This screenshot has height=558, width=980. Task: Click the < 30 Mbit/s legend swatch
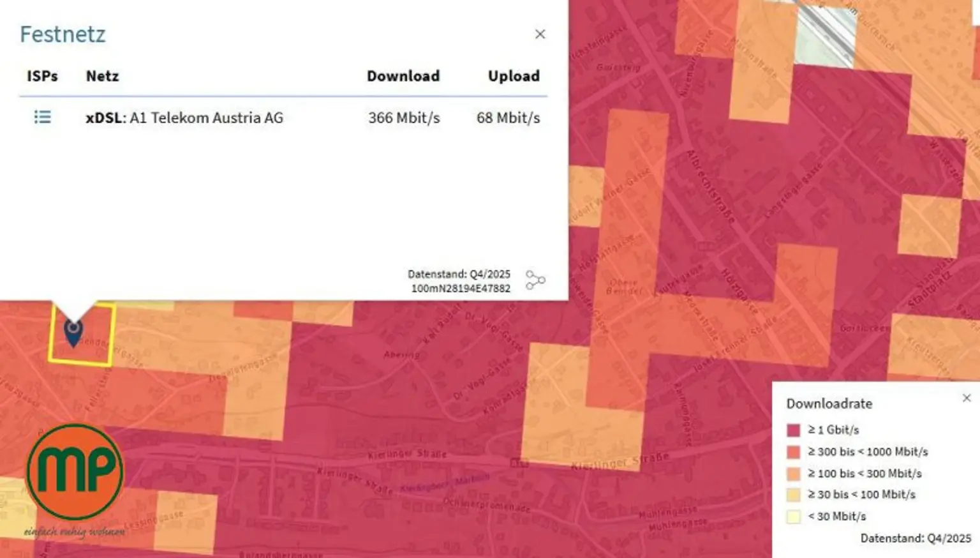793,517
